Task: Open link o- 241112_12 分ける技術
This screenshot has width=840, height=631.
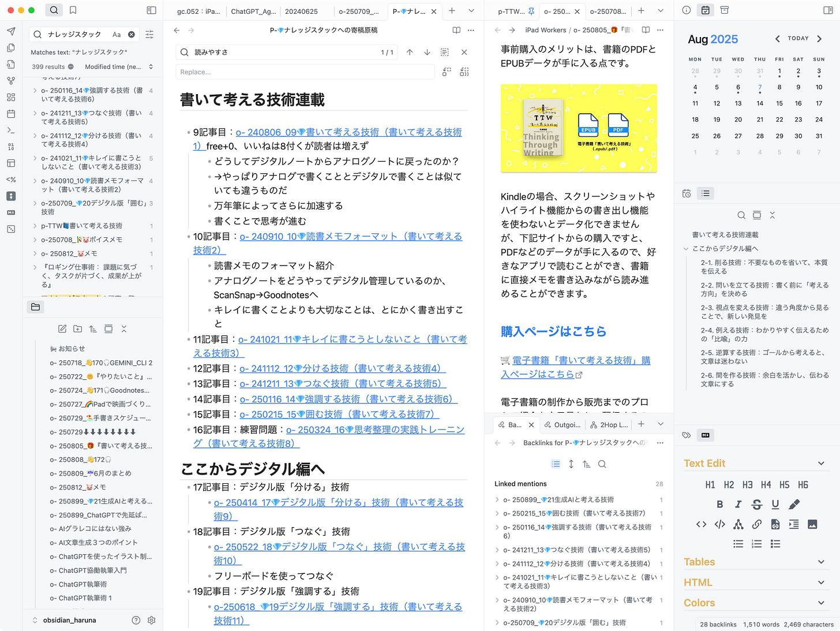Action: [x=343, y=368]
